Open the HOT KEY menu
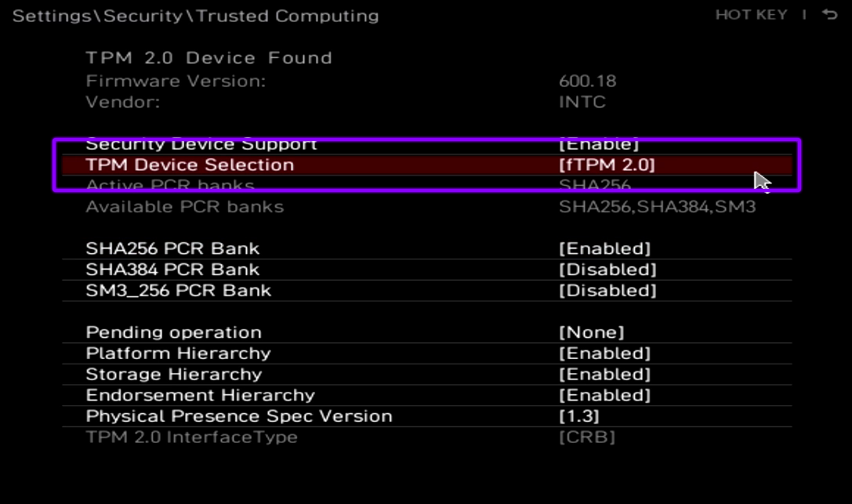 point(751,15)
